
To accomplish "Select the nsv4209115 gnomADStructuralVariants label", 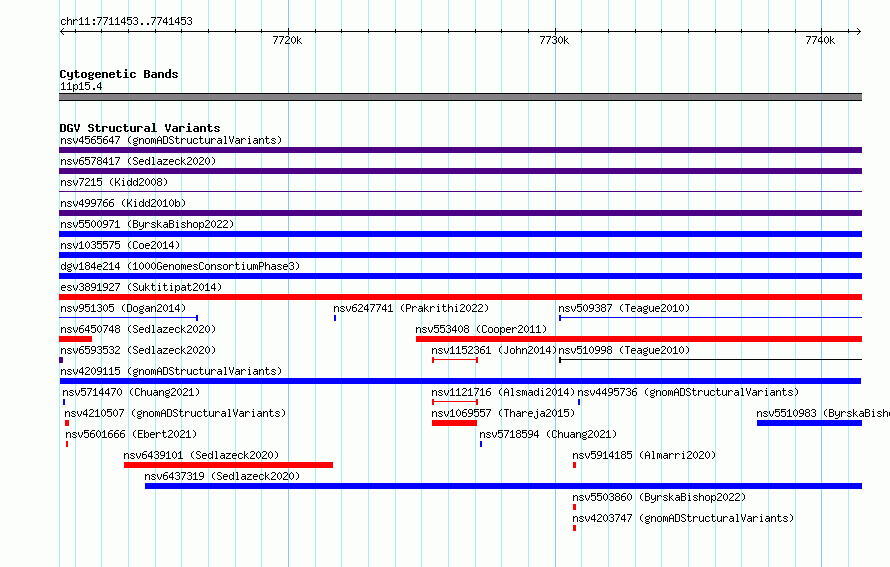I will pos(171,371).
